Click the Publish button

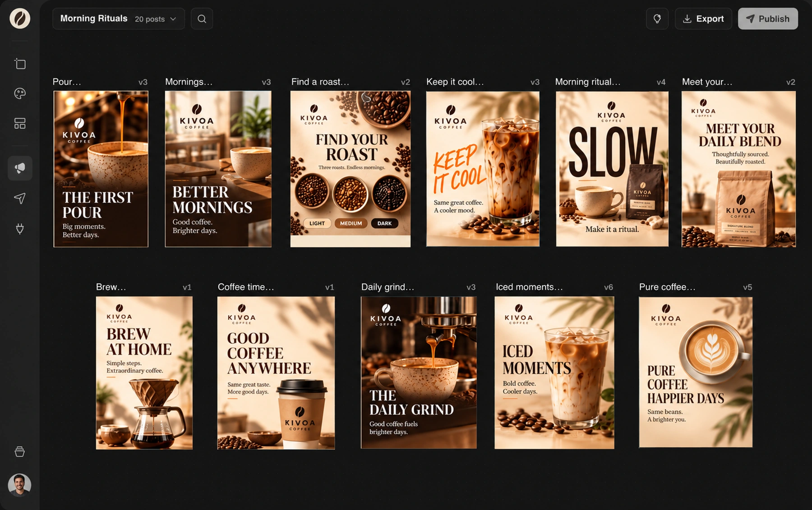[768, 19]
